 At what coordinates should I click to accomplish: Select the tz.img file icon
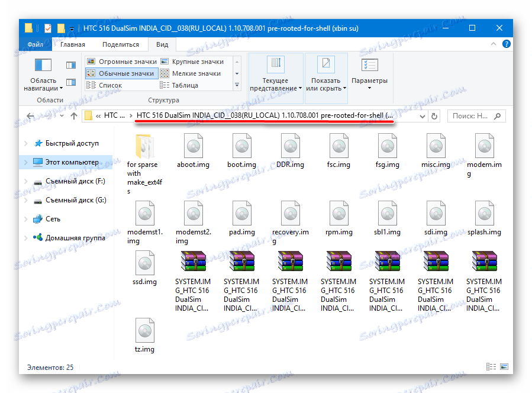pyautogui.click(x=144, y=330)
